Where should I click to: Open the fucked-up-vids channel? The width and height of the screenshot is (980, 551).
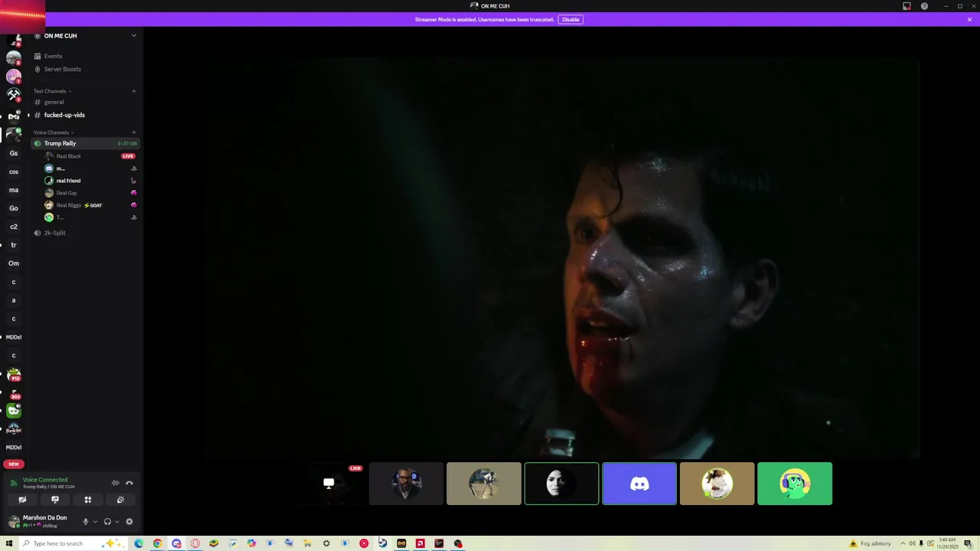85,115
